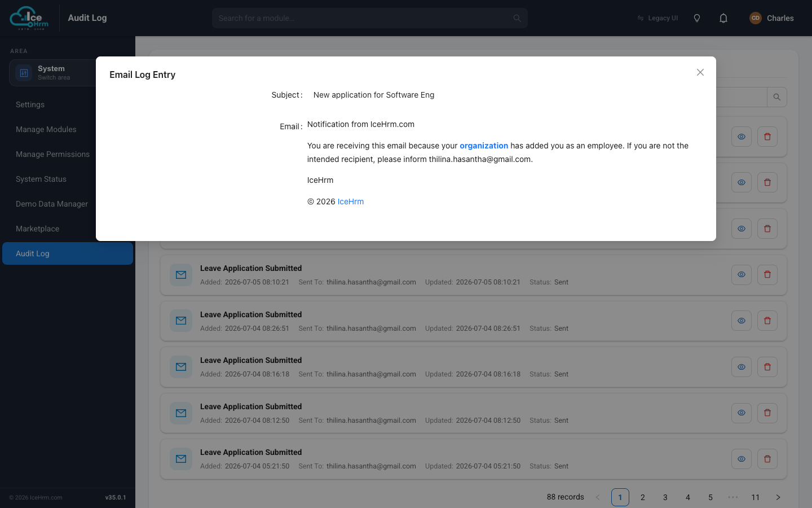Delete the email log from 2026-07-04 08:26:51
Viewport: 812px width, 508px height.
click(x=767, y=321)
